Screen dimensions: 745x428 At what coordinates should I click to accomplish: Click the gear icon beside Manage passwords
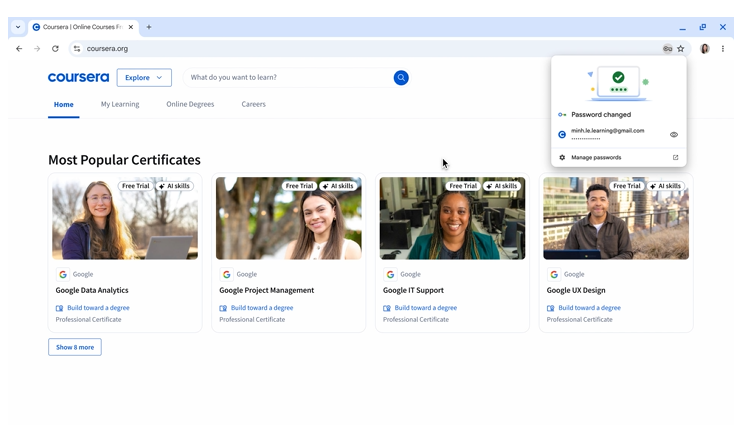(x=562, y=157)
